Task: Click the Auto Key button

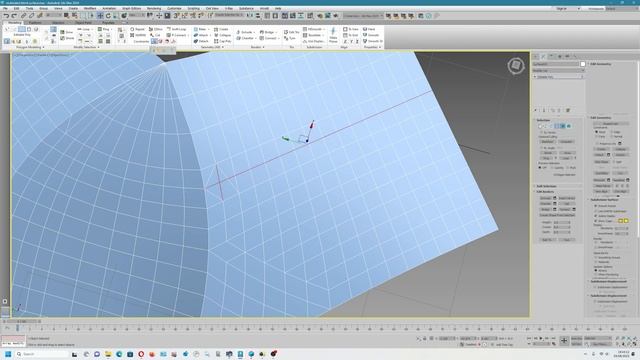Action: click(x=576, y=338)
